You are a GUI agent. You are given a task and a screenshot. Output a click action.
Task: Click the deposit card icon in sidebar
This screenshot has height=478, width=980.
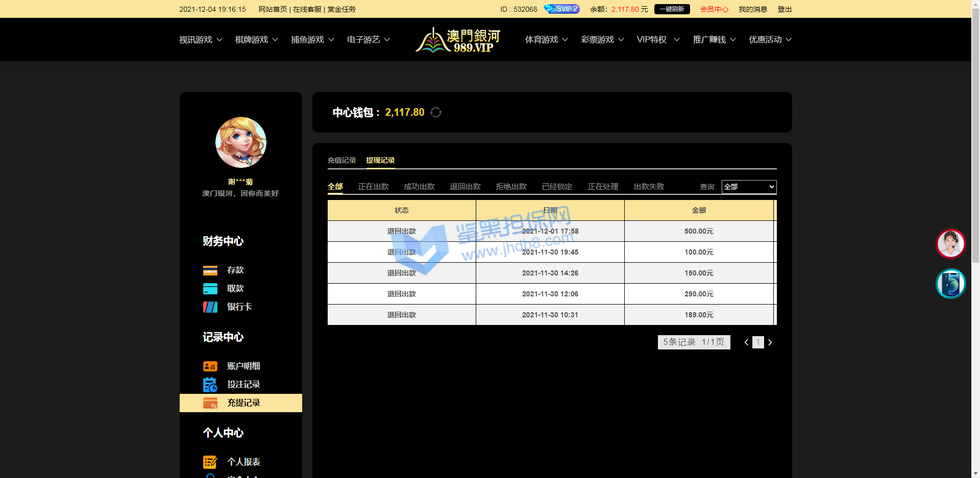point(210,270)
